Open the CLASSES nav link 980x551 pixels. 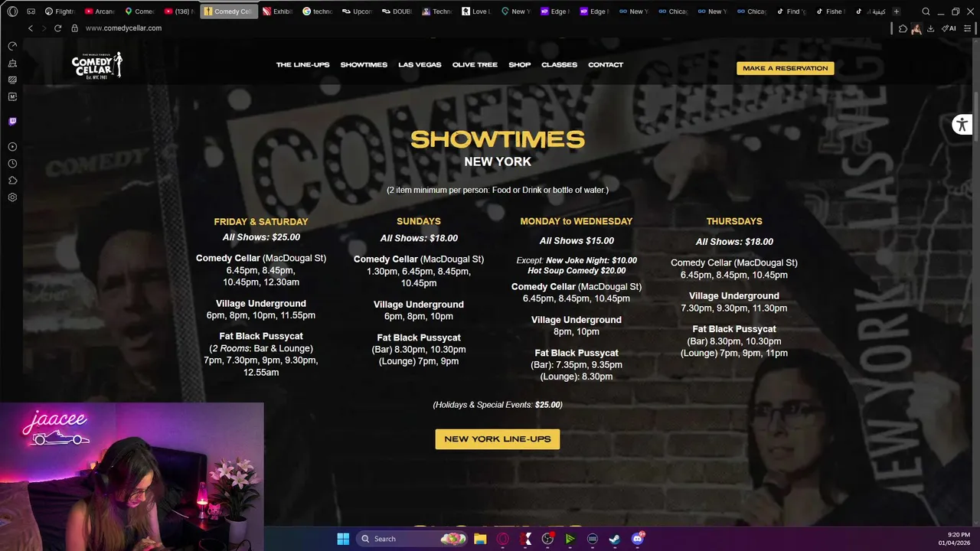click(x=559, y=65)
